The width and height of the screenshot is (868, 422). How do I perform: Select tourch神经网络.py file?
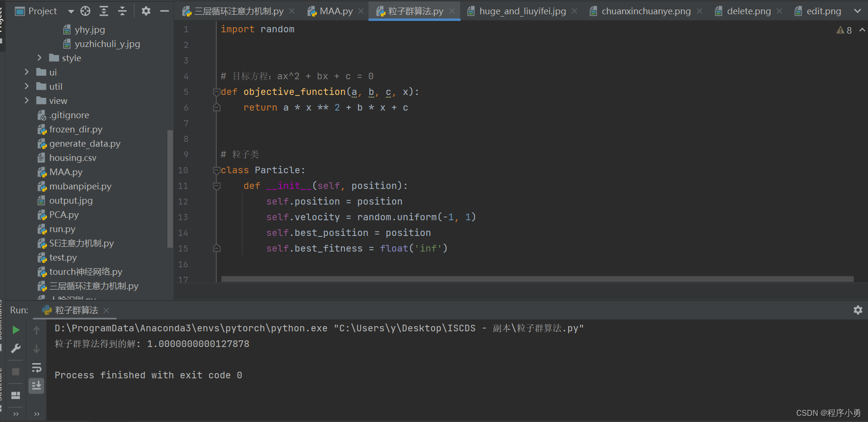click(x=80, y=272)
